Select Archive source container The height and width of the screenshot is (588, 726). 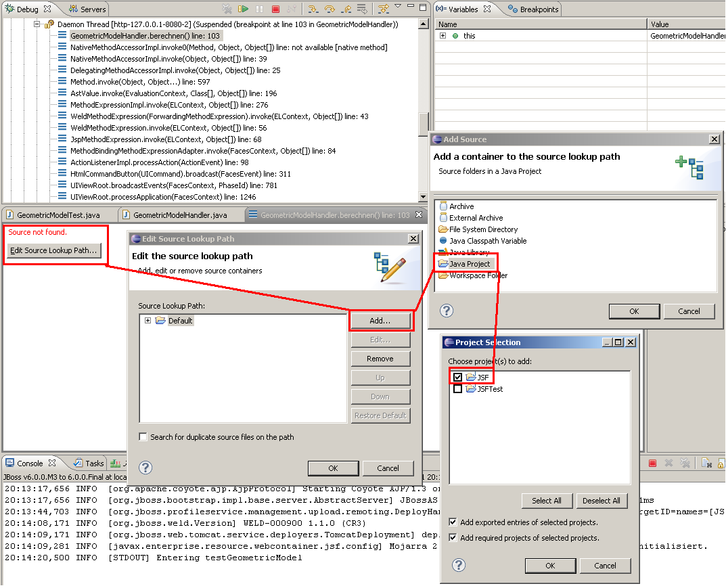pyautogui.click(x=457, y=206)
